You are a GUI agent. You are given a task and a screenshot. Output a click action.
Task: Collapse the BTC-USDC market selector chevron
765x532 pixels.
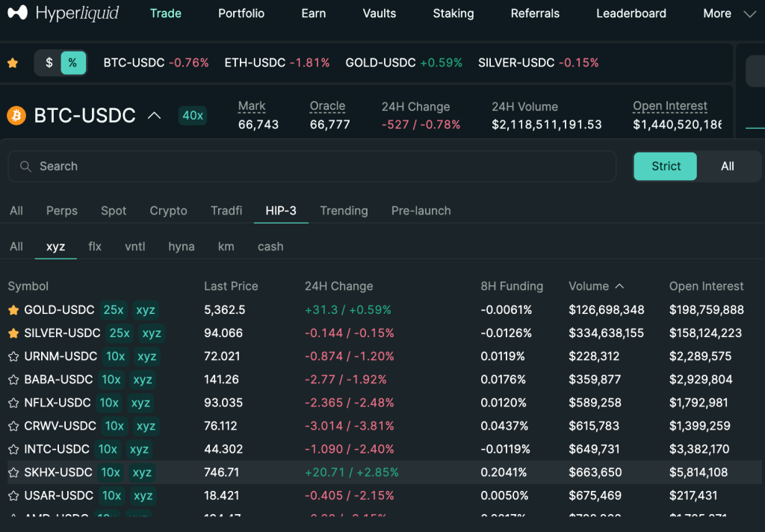tap(154, 116)
